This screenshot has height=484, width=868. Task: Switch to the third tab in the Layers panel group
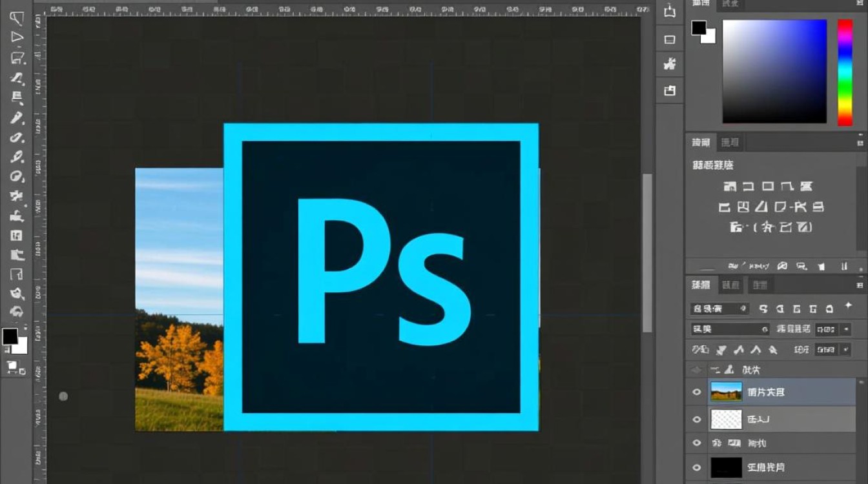coord(760,285)
